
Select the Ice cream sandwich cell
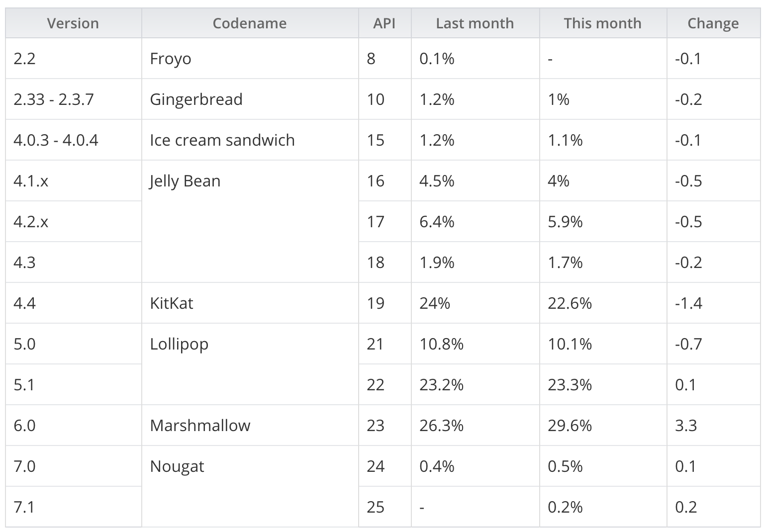click(222, 140)
